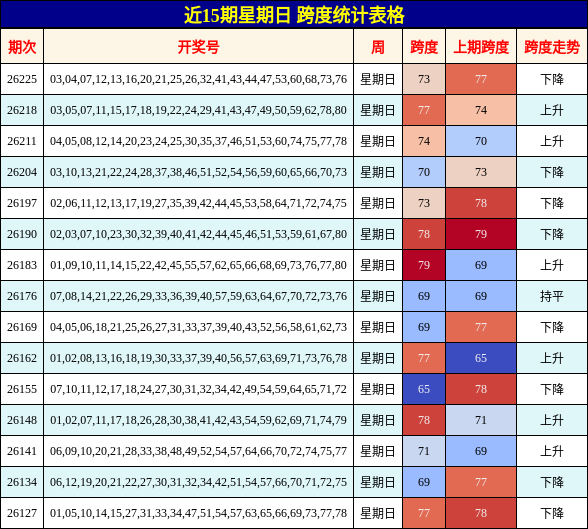Click the 开奖号 column header
The image size is (588, 529).
[x=198, y=47]
